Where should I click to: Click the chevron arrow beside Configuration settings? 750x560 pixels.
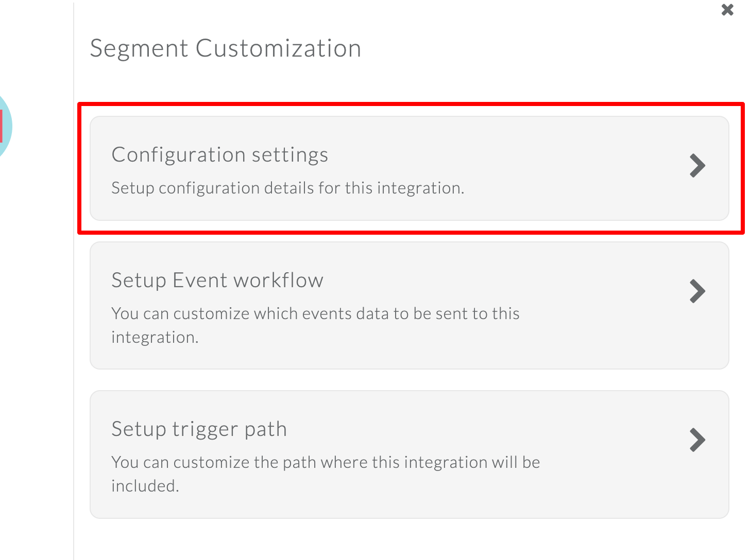[697, 166]
